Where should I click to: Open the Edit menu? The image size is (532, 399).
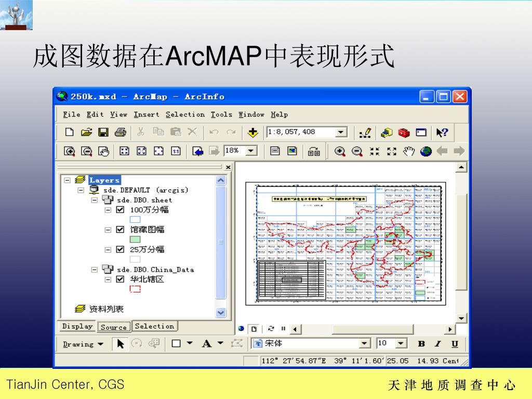click(x=95, y=114)
